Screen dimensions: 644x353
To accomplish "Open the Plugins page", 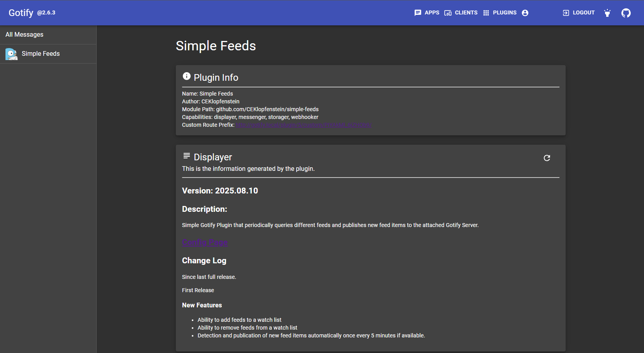I will coord(500,13).
